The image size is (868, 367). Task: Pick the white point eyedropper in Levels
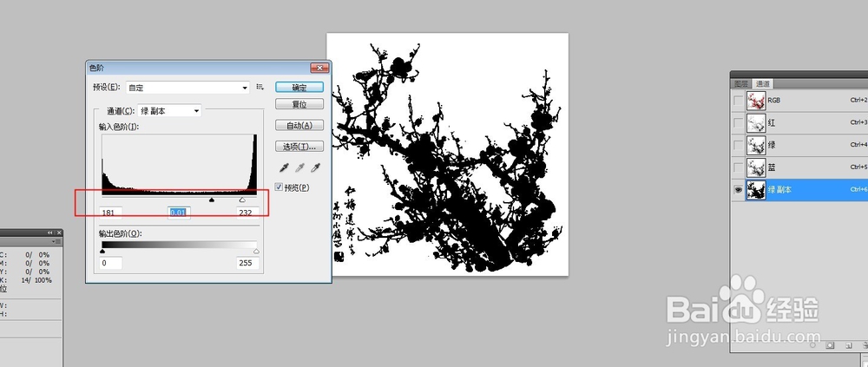[316, 167]
